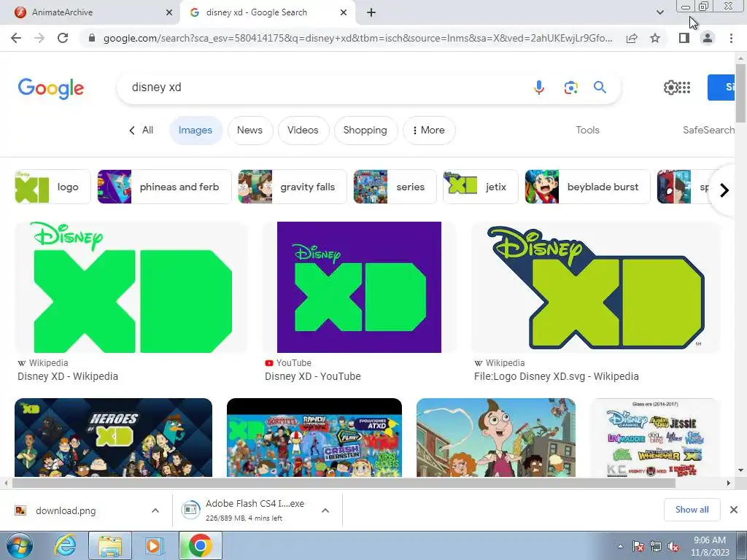The image size is (747, 560).
Task: Open File Explorer from taskbar
Action: 110,545
